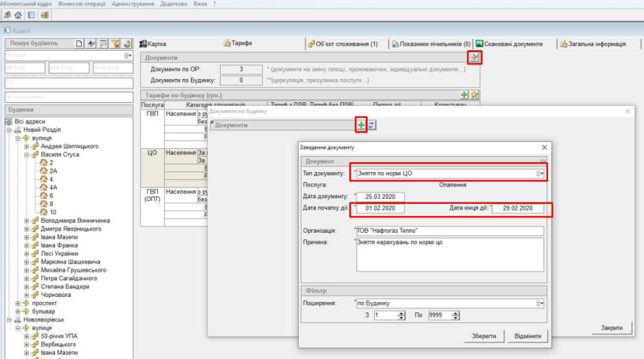The image size is (644, 359).
Task: Open the Фінансові операції menu
Action: [81, 4]
